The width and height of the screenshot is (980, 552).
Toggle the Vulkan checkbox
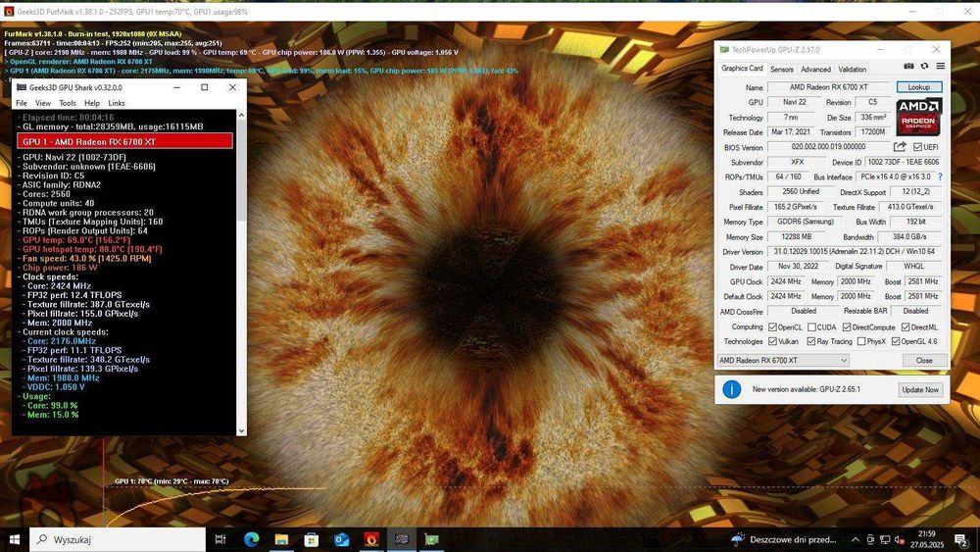click(772, 341)
